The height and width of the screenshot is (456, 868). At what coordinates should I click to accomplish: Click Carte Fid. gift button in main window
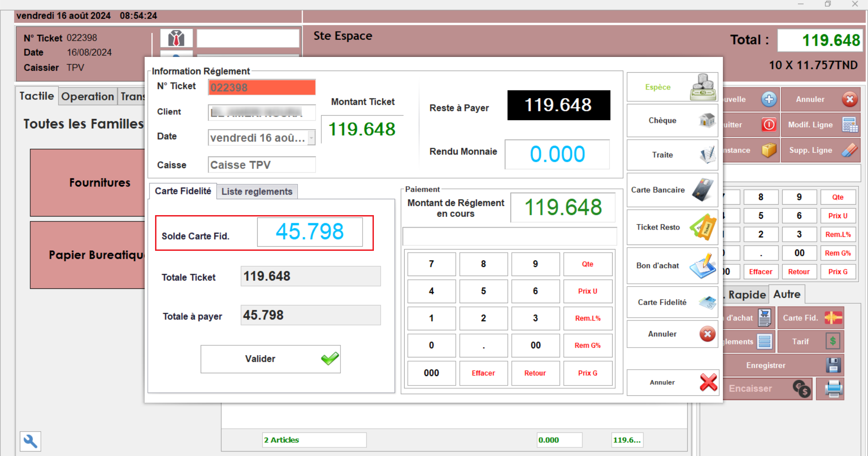coord(811,318)
